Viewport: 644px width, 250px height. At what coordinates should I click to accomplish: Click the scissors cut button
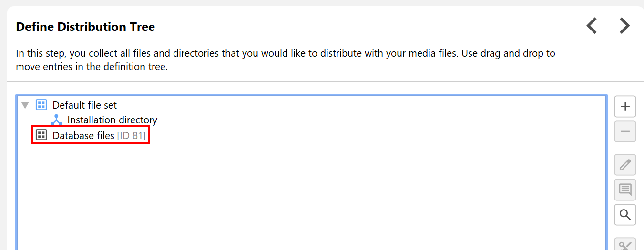[625, 245]
